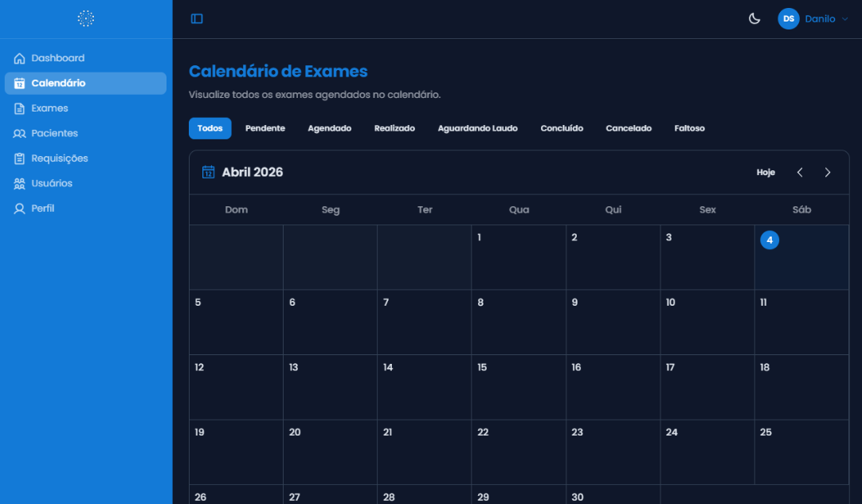Select day 15 in the calendar

click(x=519, y=388)
